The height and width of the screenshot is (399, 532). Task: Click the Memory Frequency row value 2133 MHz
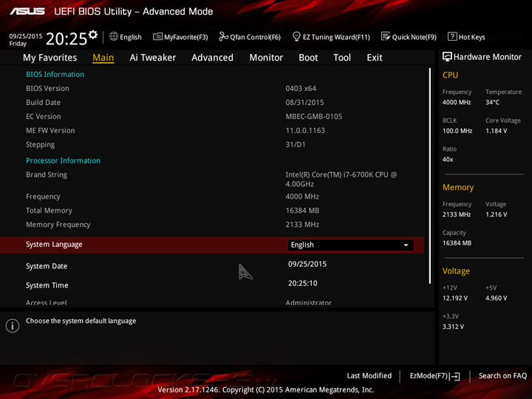point(302,225)
